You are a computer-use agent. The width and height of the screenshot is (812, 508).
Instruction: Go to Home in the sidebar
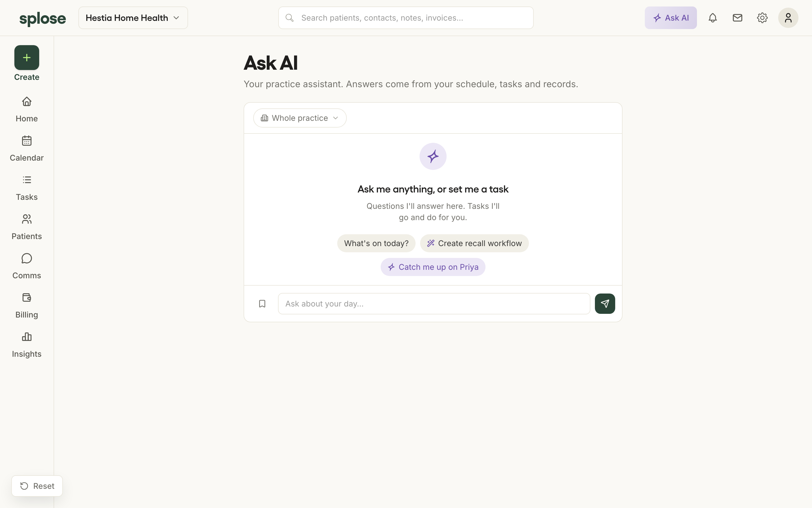click(x=27, y=110)
